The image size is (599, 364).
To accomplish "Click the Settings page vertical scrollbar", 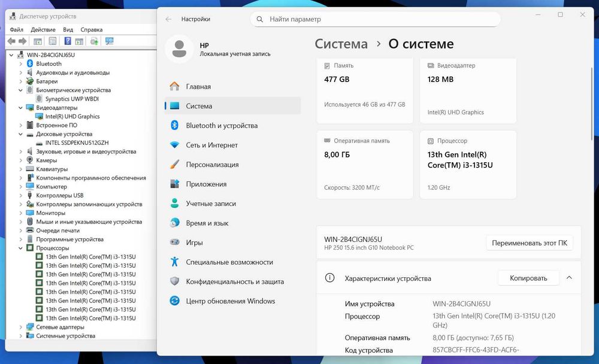I will pos(592,104).
